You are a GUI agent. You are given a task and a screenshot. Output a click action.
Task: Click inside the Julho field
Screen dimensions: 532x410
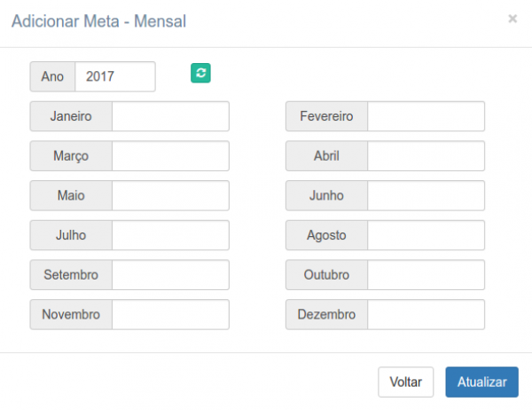(x=170, y=235)
